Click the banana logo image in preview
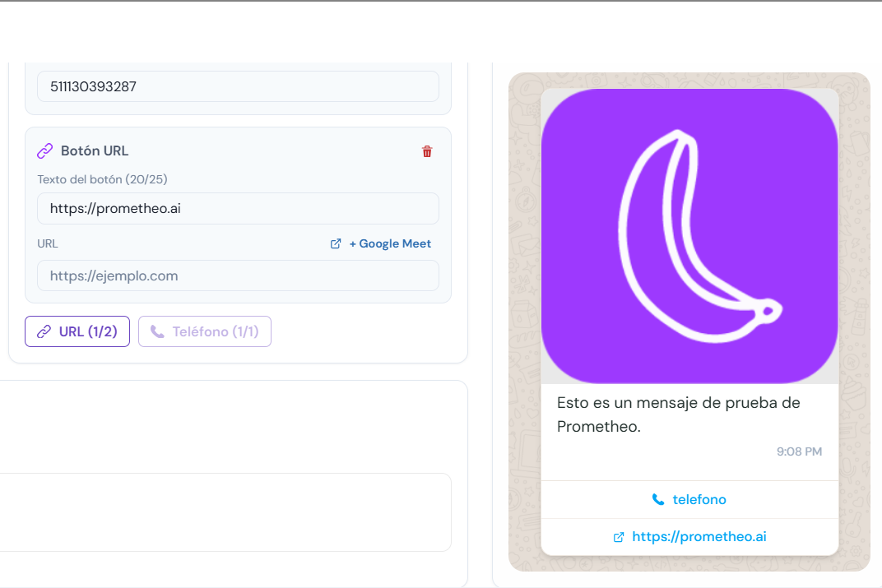This screenshot has height=588, width=882. (x=689, y=236)
